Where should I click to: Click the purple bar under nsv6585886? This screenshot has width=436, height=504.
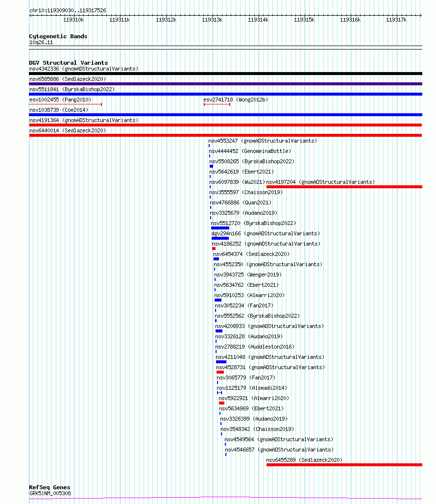(226, 84)
